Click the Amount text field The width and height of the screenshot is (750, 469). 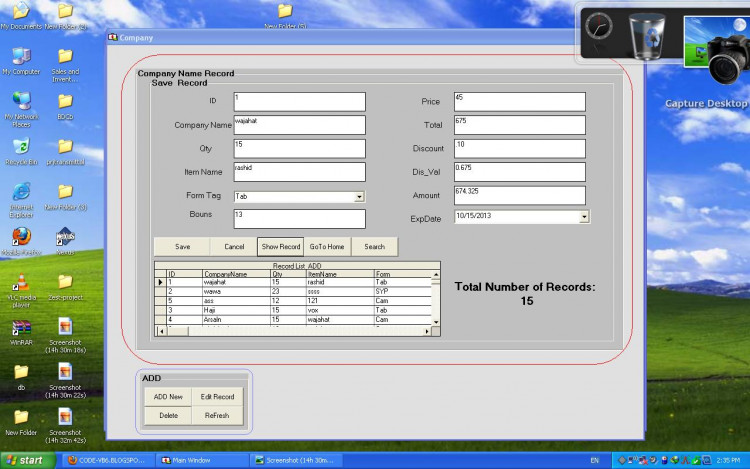[520, 196]
